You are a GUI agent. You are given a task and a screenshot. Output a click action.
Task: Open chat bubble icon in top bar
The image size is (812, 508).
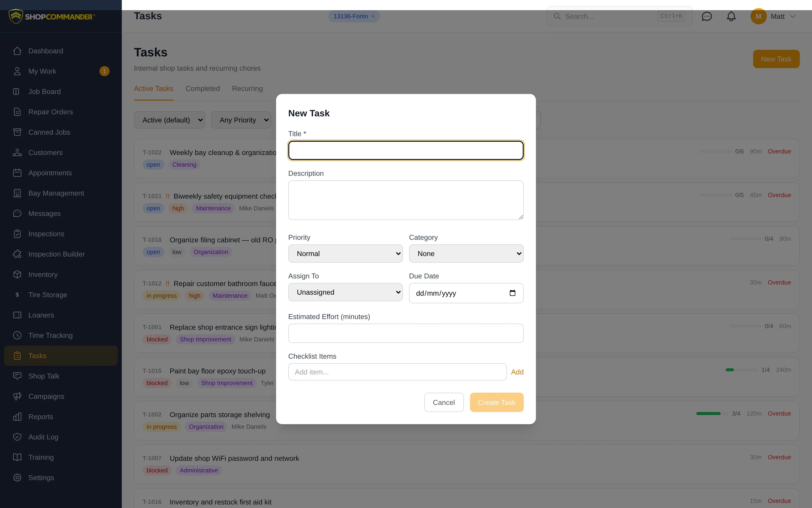[x=707, y=17]
